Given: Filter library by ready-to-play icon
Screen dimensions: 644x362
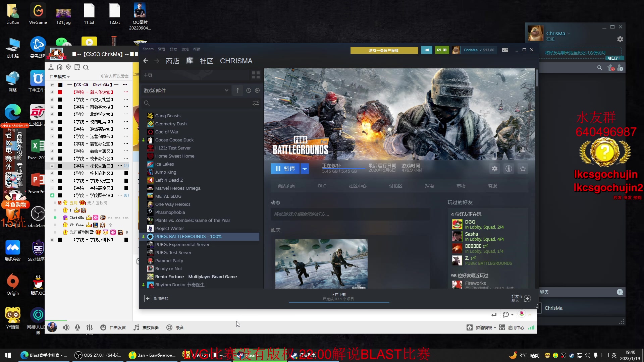Looking at the screenshot, I should tap(257, 90).
